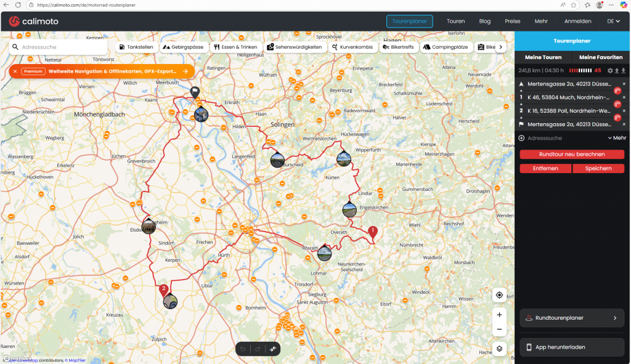Click the download route icon

(623, 71)
